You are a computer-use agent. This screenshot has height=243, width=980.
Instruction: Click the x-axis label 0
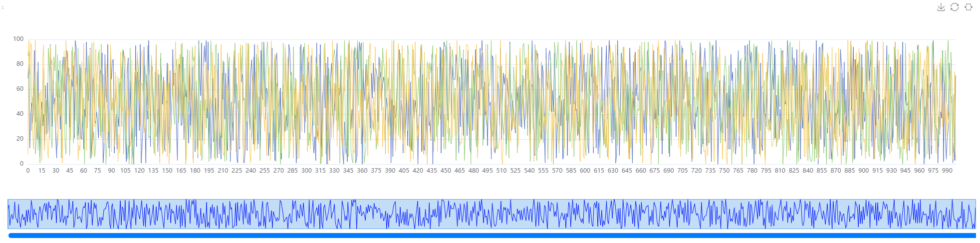[28, 171]
